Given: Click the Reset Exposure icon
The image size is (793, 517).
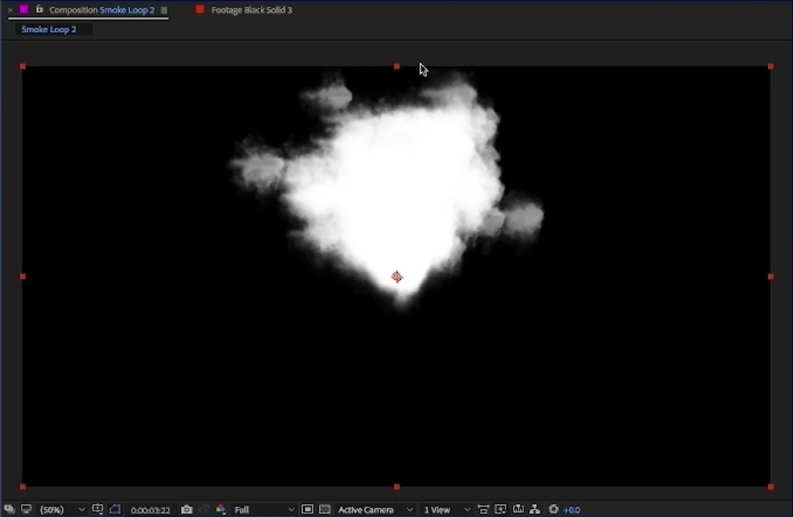Looking at the screenshot, I should (553, 510).
